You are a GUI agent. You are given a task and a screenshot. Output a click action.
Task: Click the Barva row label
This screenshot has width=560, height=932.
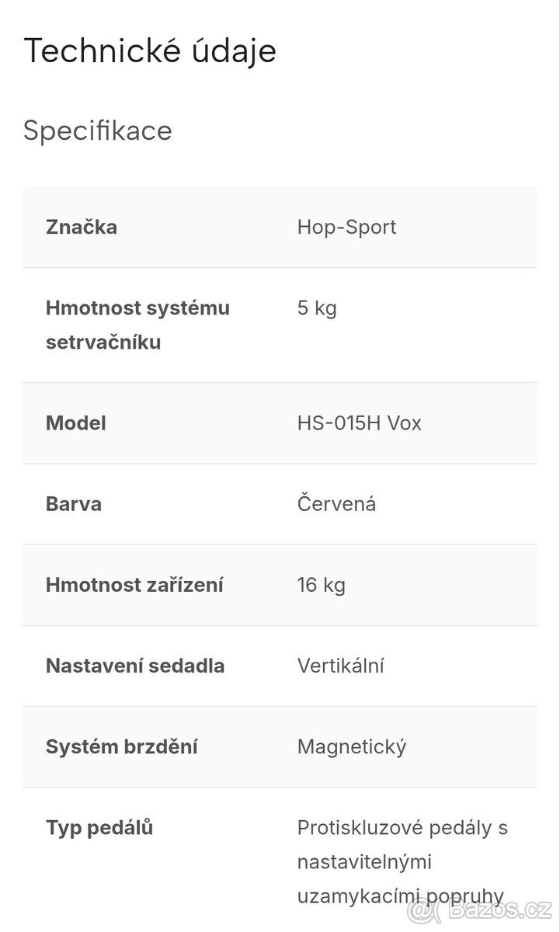(74, 504)
